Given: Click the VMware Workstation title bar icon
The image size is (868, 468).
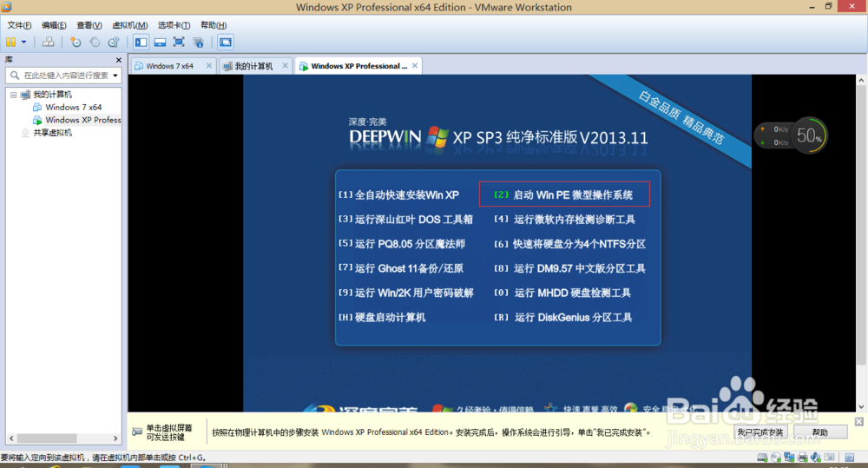Looking at the screenshot, I should click(5, 7).
